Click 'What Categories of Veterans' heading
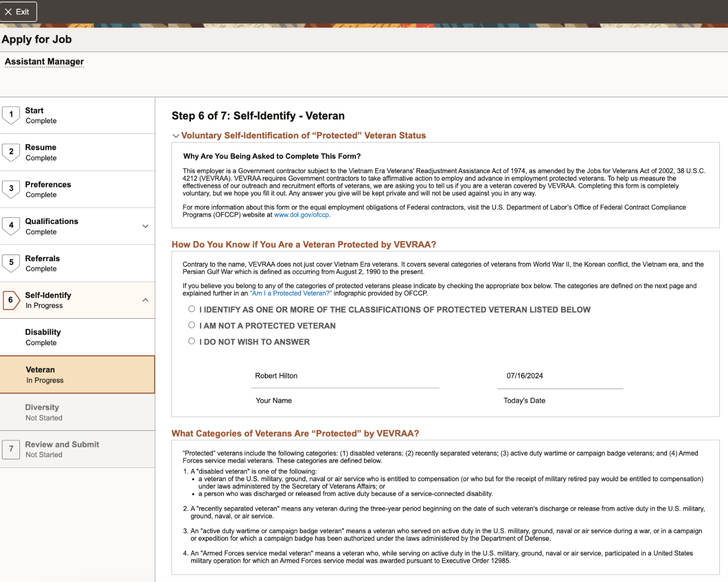The image size is (728, 582). pos(295,434)
